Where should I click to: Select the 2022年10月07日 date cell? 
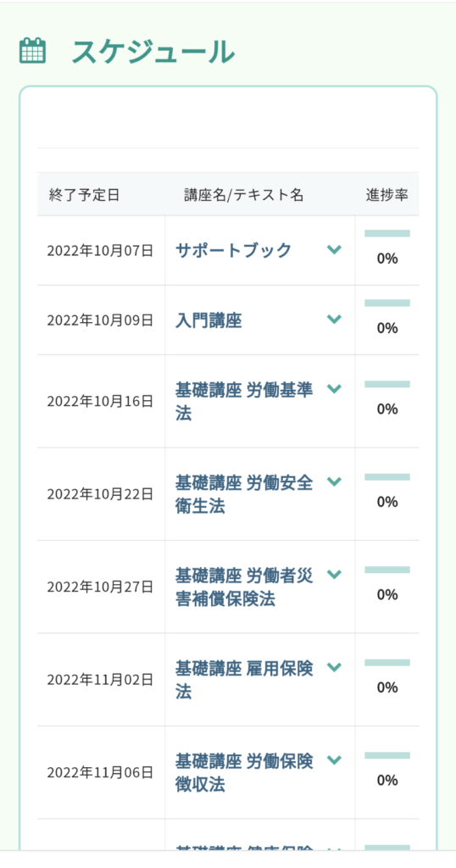point(100,251)
